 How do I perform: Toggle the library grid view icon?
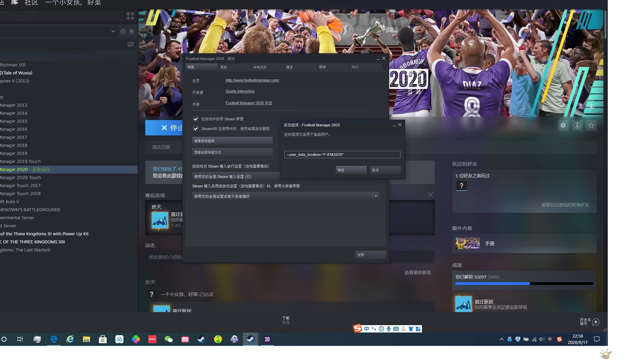[x=130, y=16]
